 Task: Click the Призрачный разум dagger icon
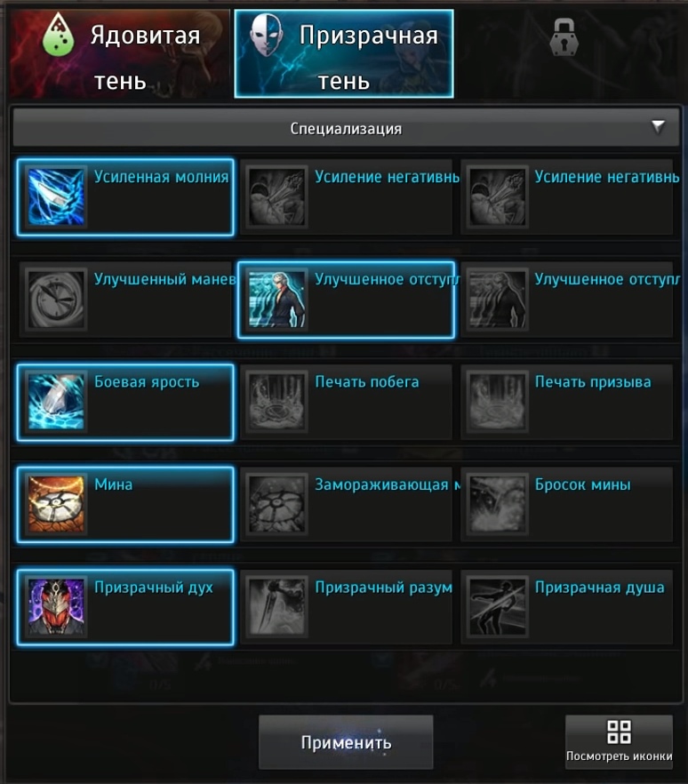tap(276, 607)
